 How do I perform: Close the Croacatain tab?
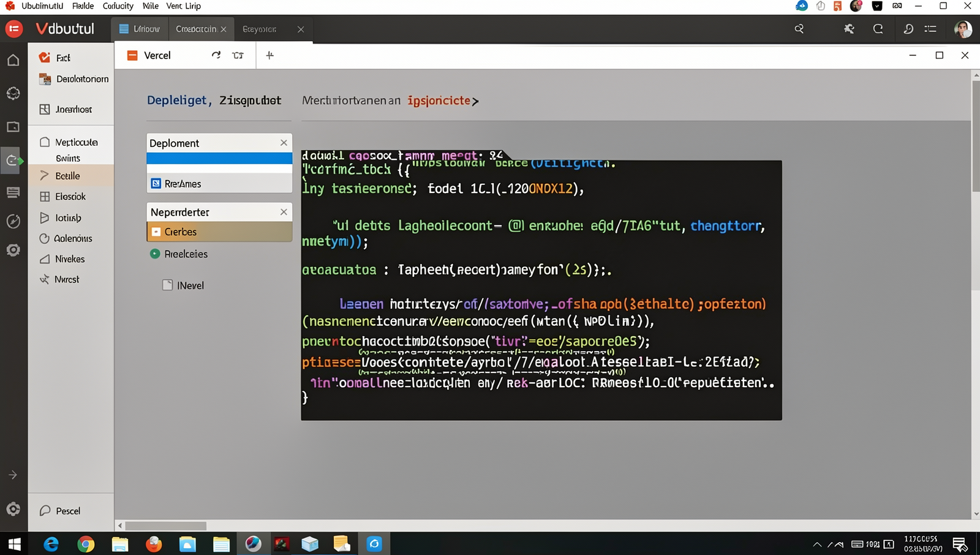coord(224,29)
